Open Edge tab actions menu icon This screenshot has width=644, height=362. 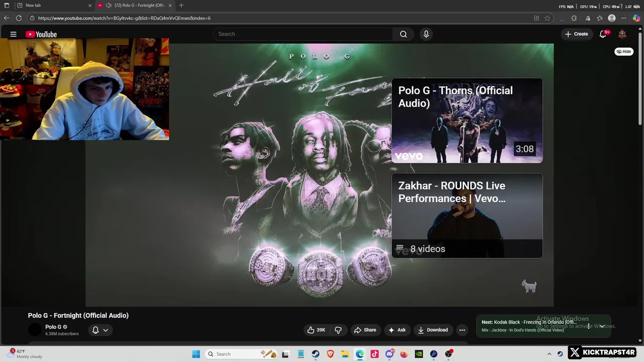7,6
